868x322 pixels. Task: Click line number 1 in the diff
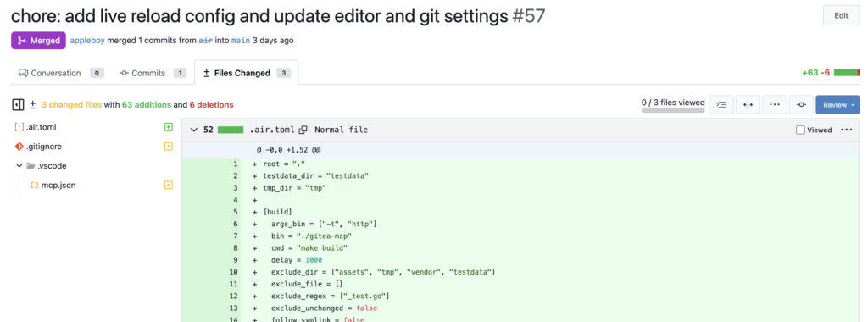point(236,164)
